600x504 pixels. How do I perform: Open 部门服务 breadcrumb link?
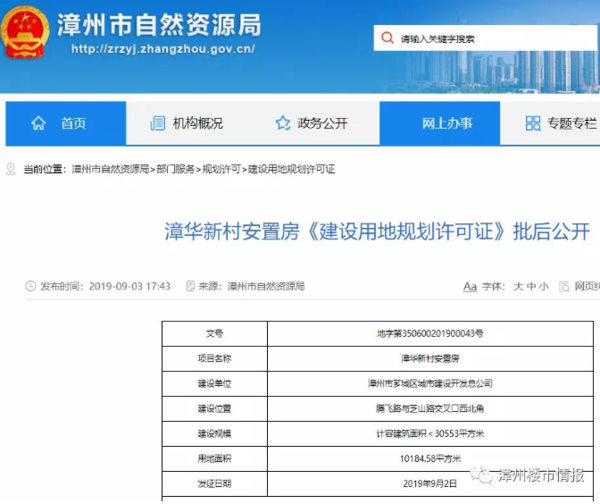[x=177, y=169]
